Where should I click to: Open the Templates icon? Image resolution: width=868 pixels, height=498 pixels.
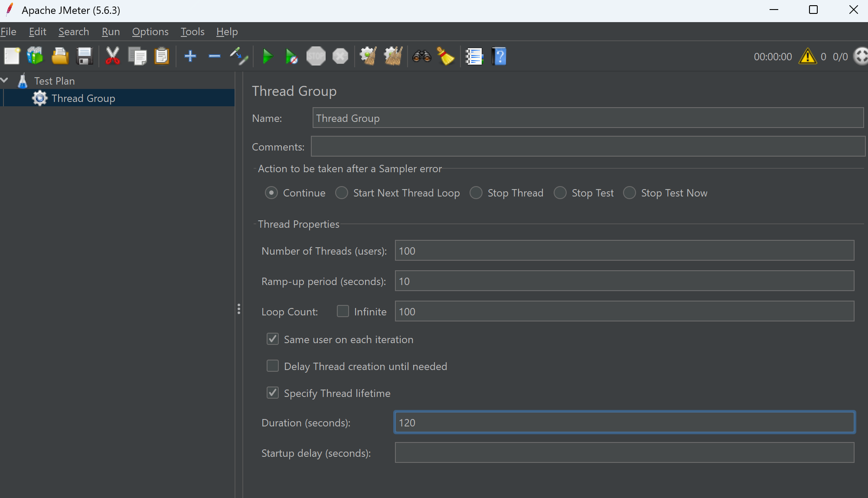click(35, 56)
